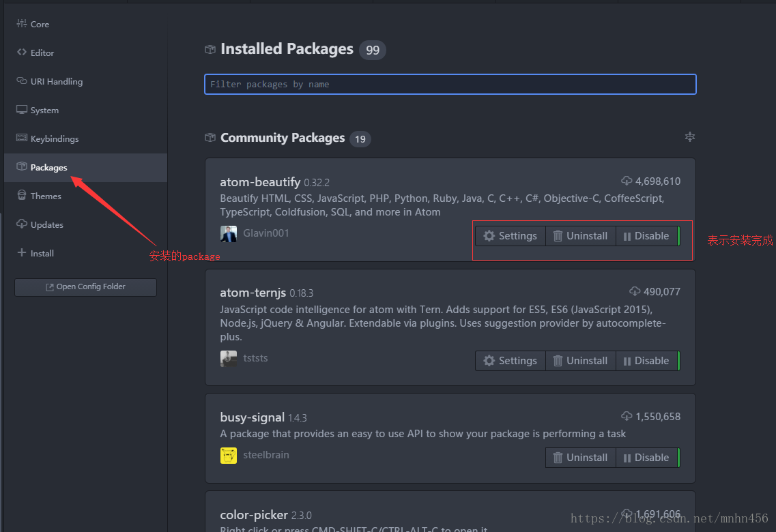This screenshot has width=776, height=532.
Task: Collapse the Community Packages section
Action: click(283, 138)
